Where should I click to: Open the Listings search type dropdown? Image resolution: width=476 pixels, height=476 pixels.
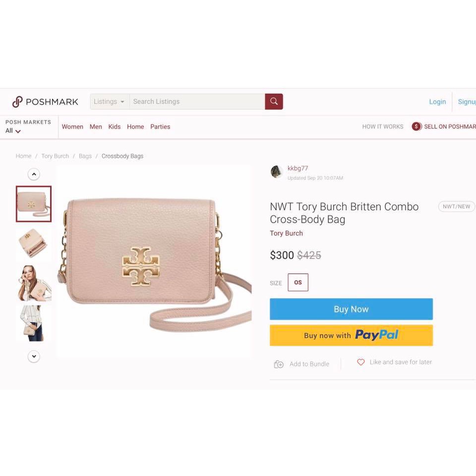coord(110,101)
